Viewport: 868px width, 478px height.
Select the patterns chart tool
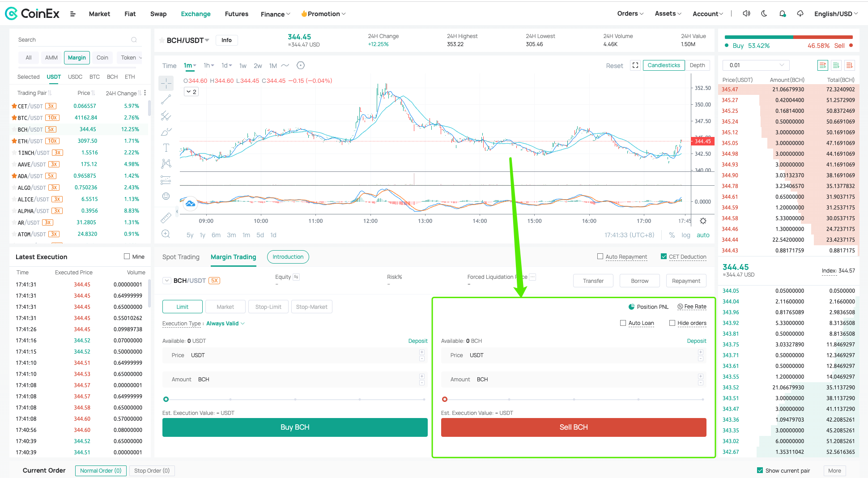166,164
